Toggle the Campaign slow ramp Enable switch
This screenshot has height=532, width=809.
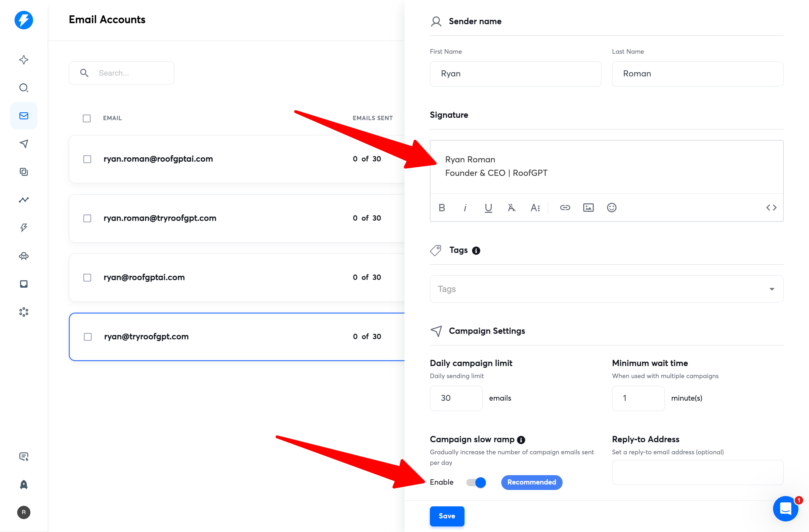pyautogui.click(x=476, y=482)
